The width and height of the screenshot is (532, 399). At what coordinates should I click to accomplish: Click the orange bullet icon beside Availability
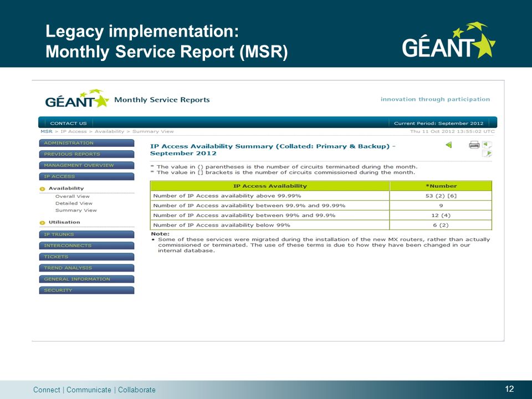pos(43,188)
